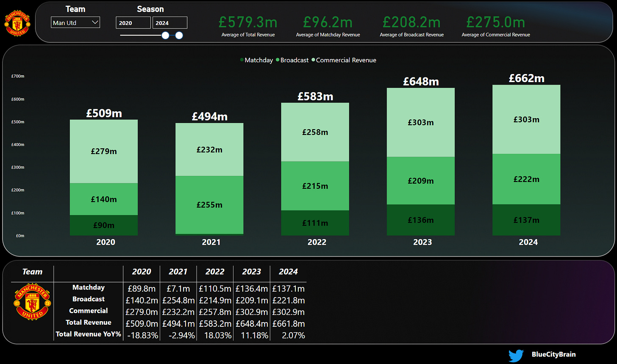Click the £648m total label above 2023
This screenshot has height=364, width=617.
421,81
